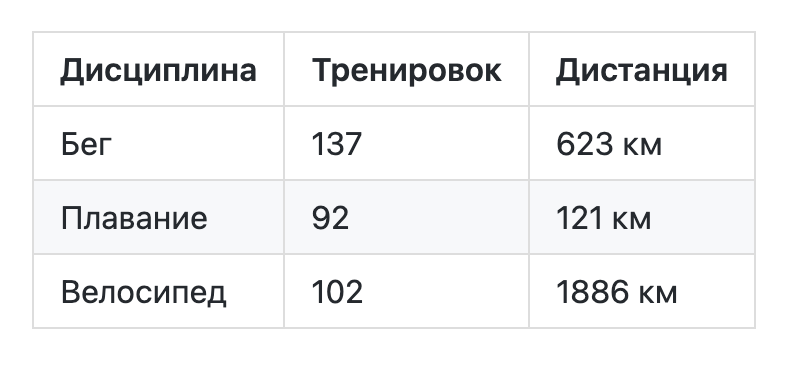786x366 pixels.
Task: Click the 623 км distance cell
Action: [x=642, y=143]
